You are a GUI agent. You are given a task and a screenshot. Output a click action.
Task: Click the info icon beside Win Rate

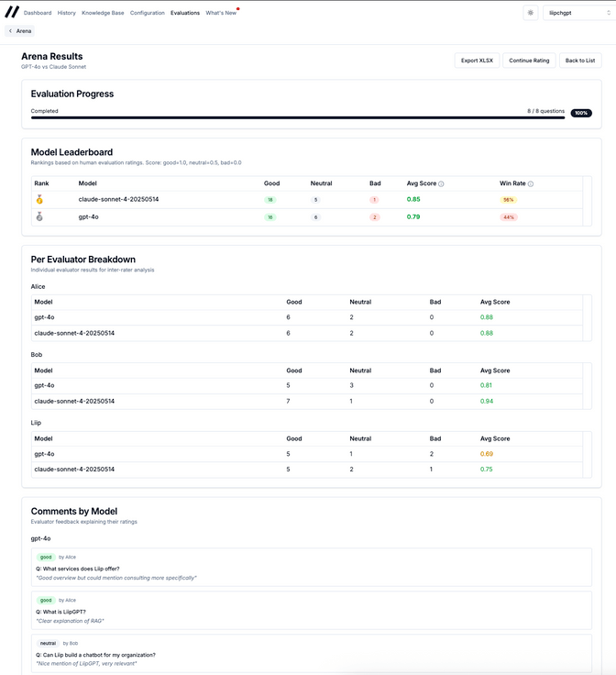click(x=531, y=183)
